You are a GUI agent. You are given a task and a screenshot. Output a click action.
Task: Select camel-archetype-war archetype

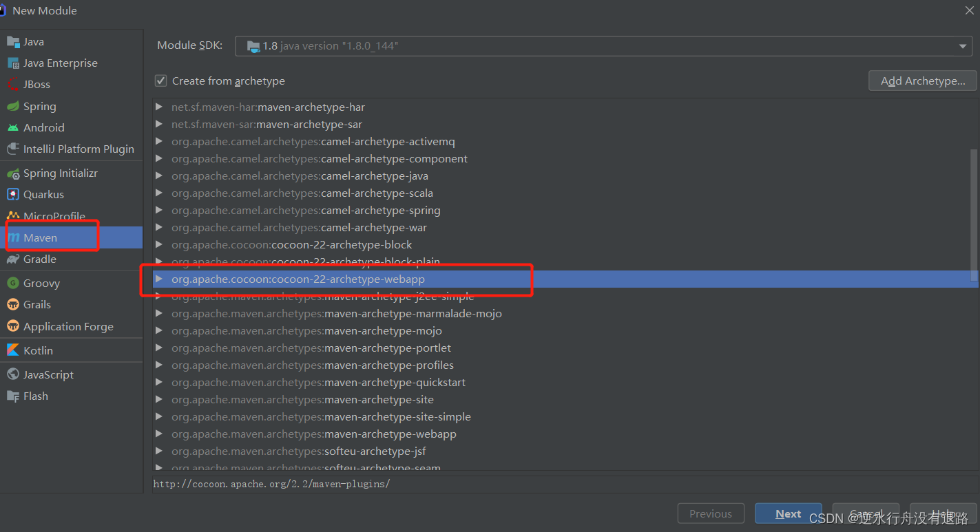(565, 227)
